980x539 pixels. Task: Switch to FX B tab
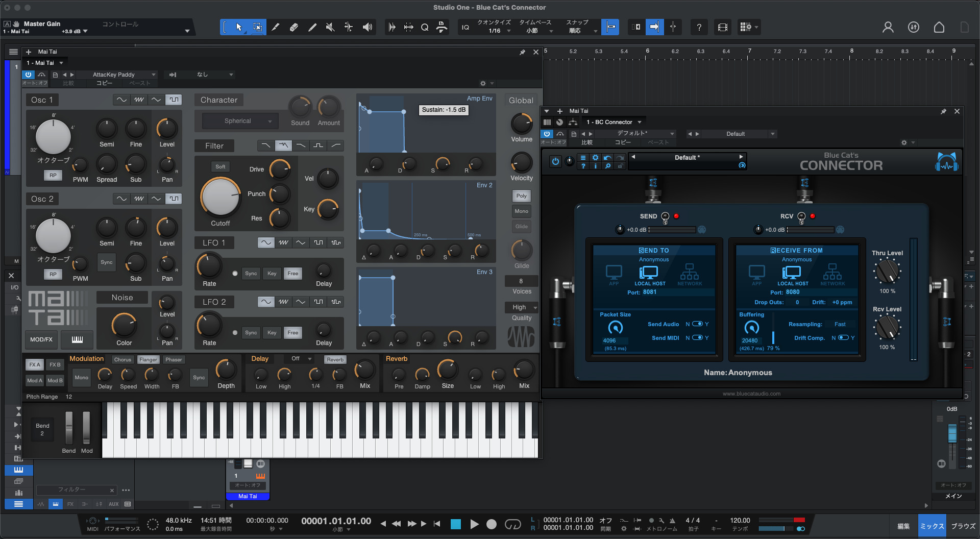click(55, 364)
